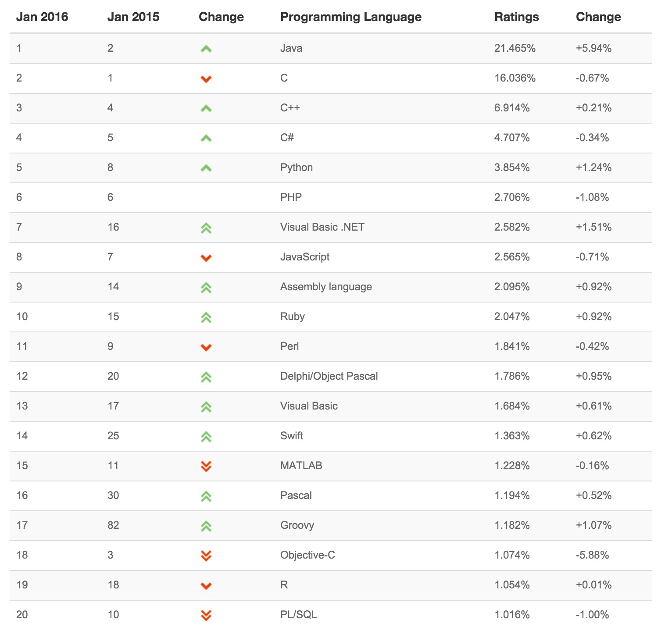Image resolution: width=672 pixels, height=634 pixels.
Task: Click the Jan 2016 column header
Action: pos(42,17)
